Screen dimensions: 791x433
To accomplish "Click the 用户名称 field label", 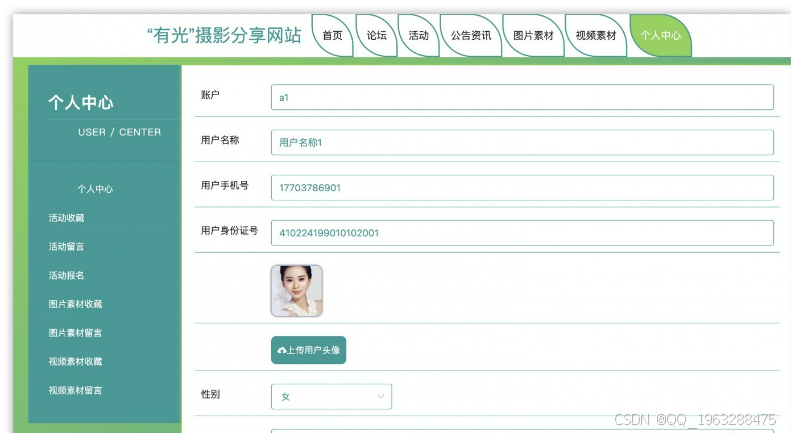I will [x=219, y=140].
